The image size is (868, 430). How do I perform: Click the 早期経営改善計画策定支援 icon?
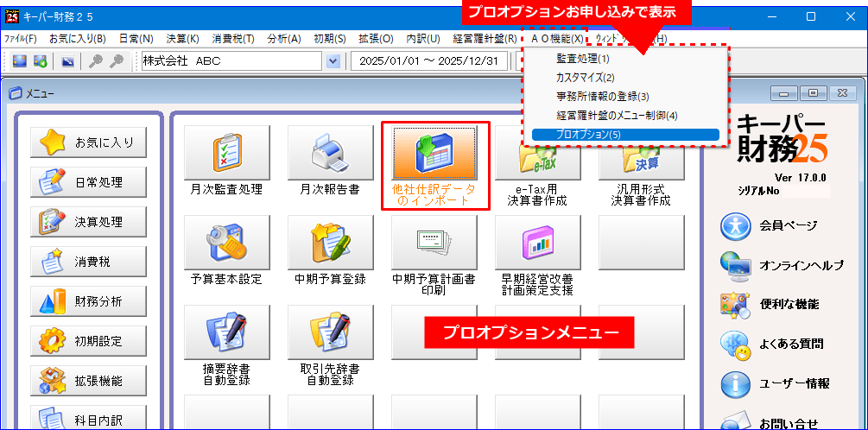point(538,241)
